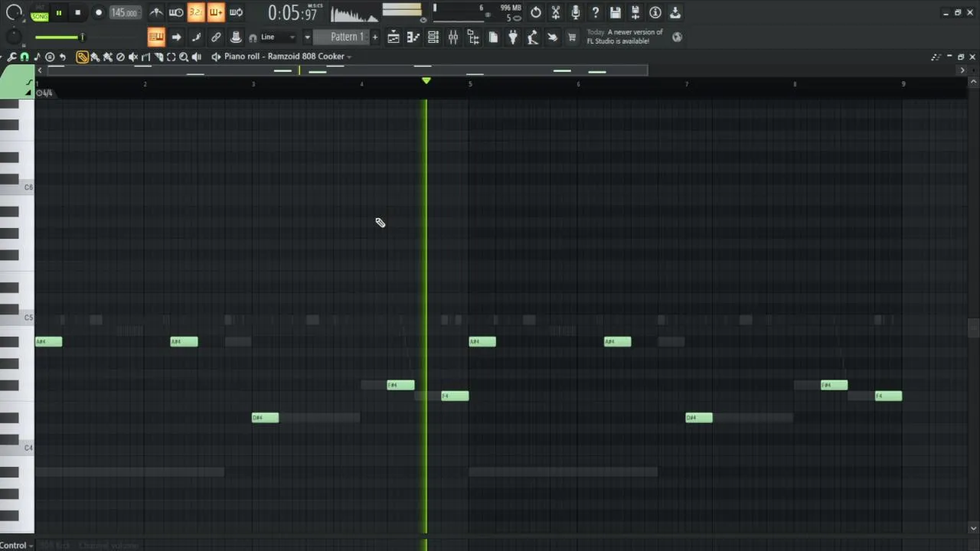Open project info icon

655,12
